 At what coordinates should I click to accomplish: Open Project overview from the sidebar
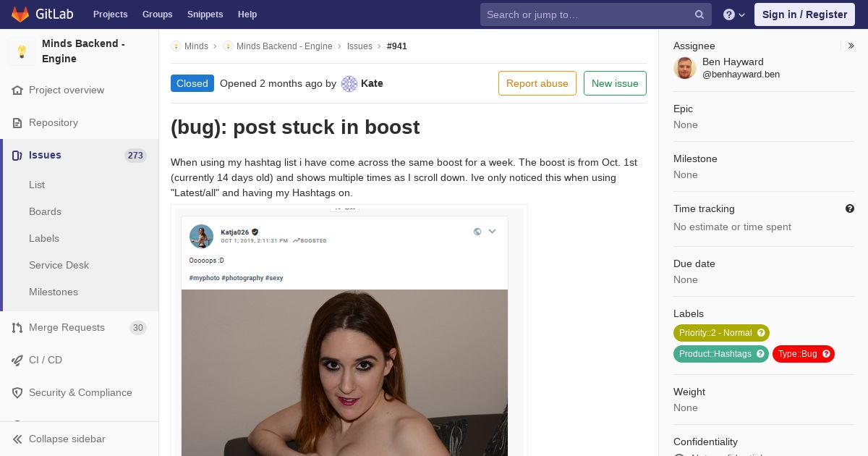click(x=67, y=90)
